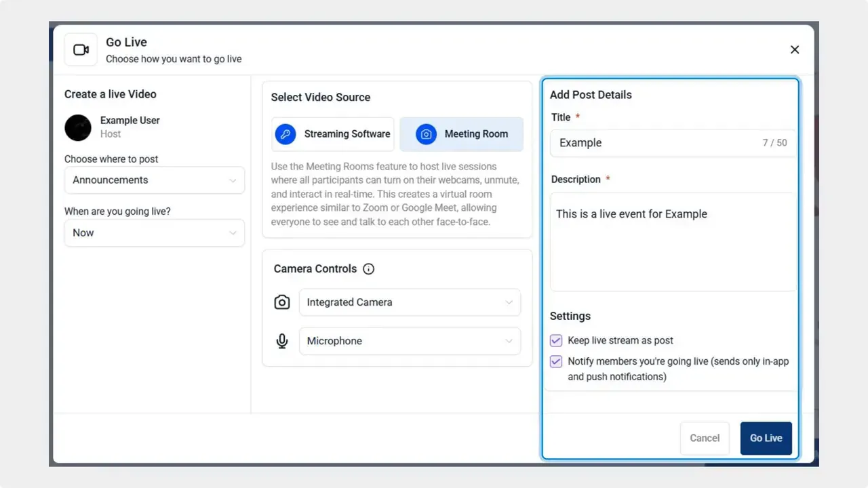Open the Integrated Camera selection dropdown
The image size is (868, 488).
click(410, 302)
